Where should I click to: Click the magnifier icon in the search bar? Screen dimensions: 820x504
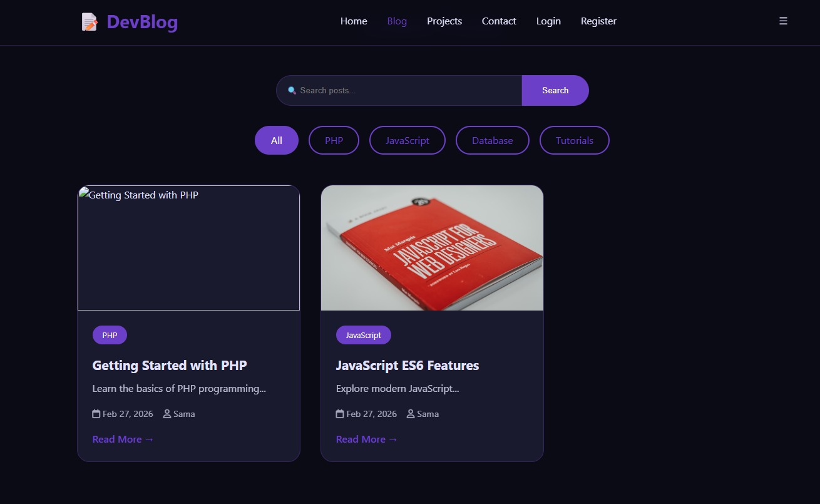(292, 90)
